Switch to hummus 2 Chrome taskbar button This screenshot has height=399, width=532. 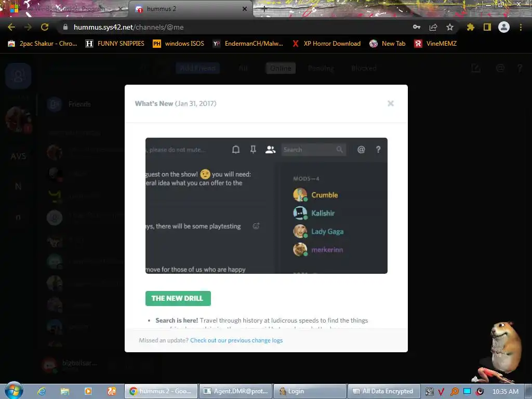(161, 391)
